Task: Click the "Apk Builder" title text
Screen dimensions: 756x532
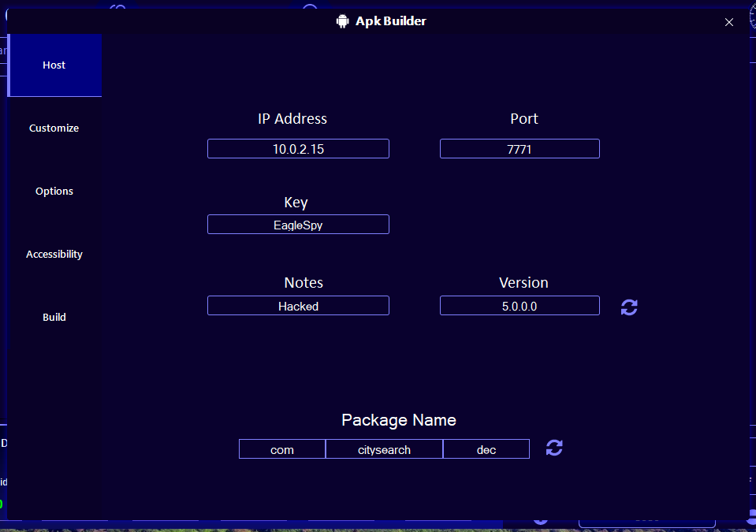Action: [x=390, y=21]
